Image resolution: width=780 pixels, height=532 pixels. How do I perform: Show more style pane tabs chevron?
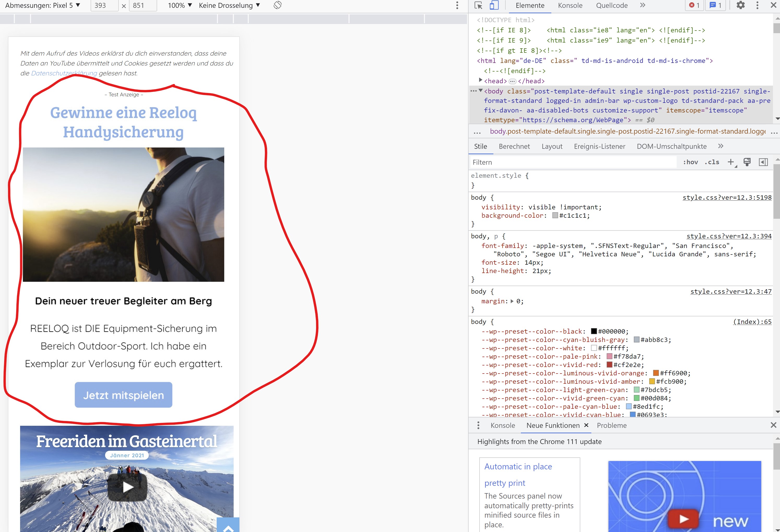pyautogui.click(x=720, y=146)
